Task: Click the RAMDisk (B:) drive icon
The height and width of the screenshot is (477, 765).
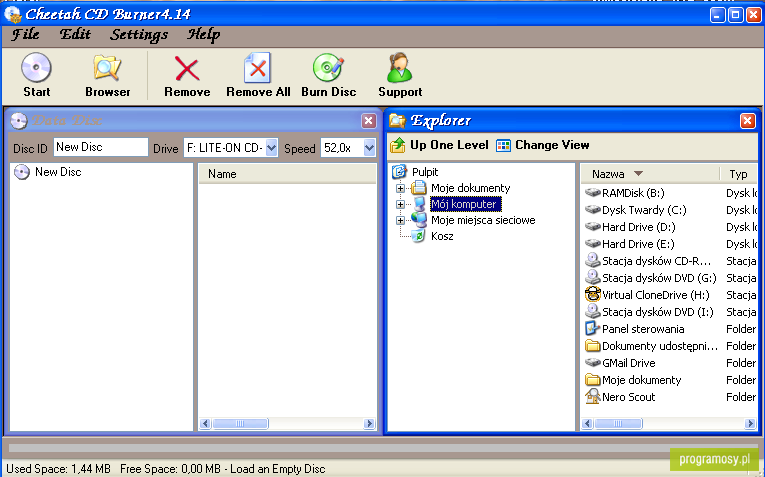Action: 592,193
